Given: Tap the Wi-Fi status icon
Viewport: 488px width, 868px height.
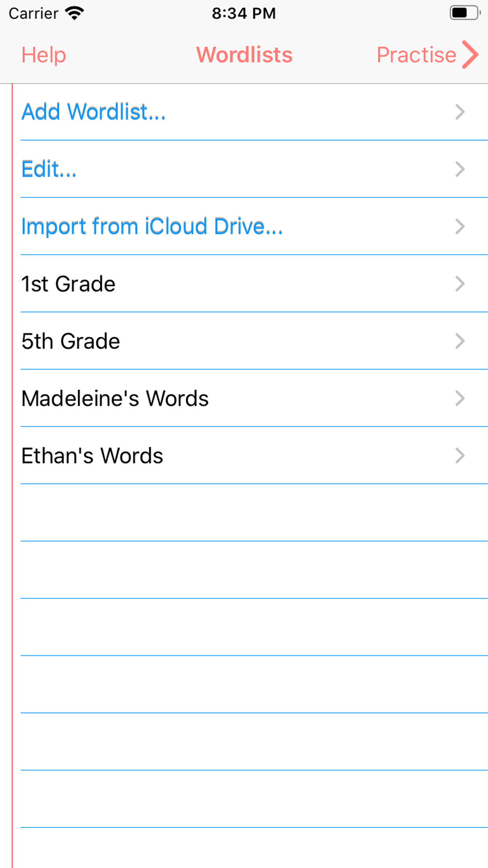Looking at the screenshot, I should coord(74,13).
